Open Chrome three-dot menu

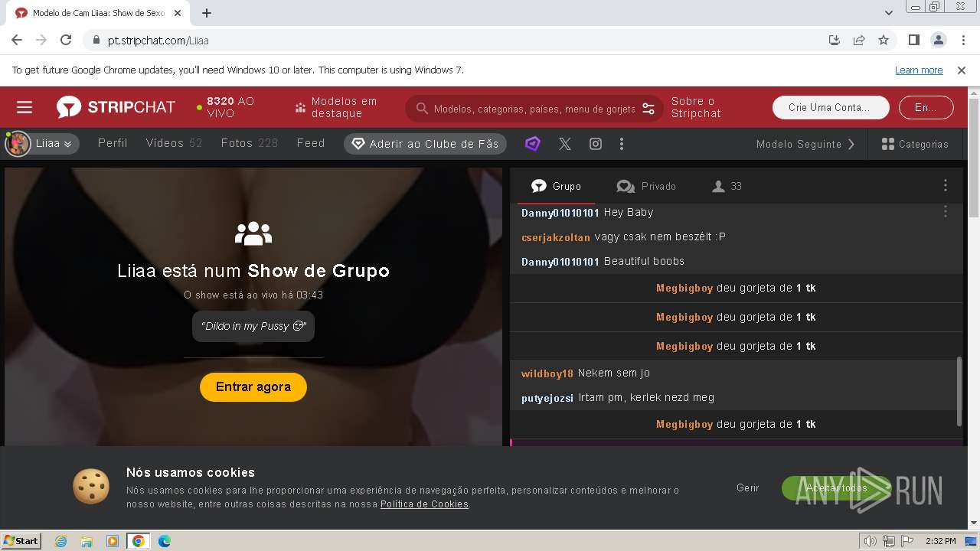tap(962, 41)
